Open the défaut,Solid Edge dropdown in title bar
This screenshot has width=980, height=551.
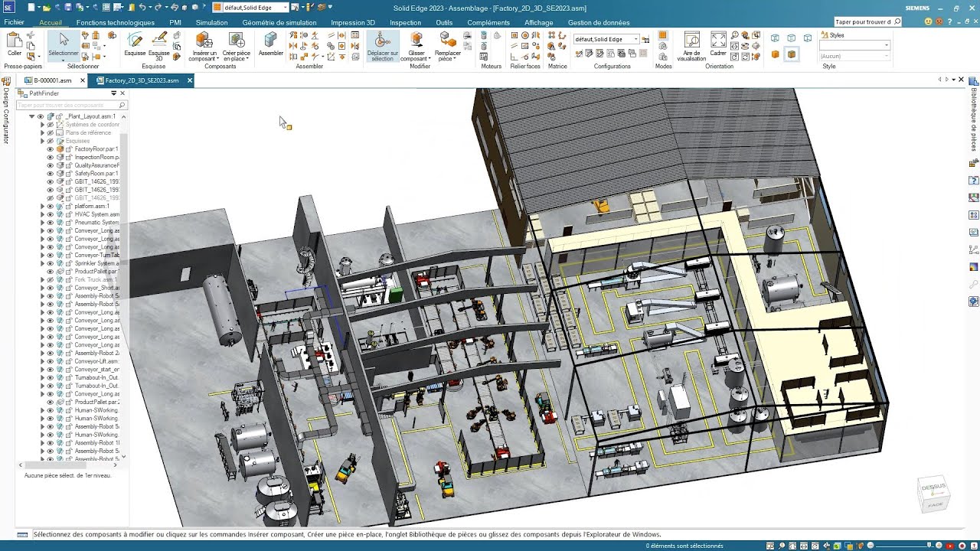click(x=285, y=8)
